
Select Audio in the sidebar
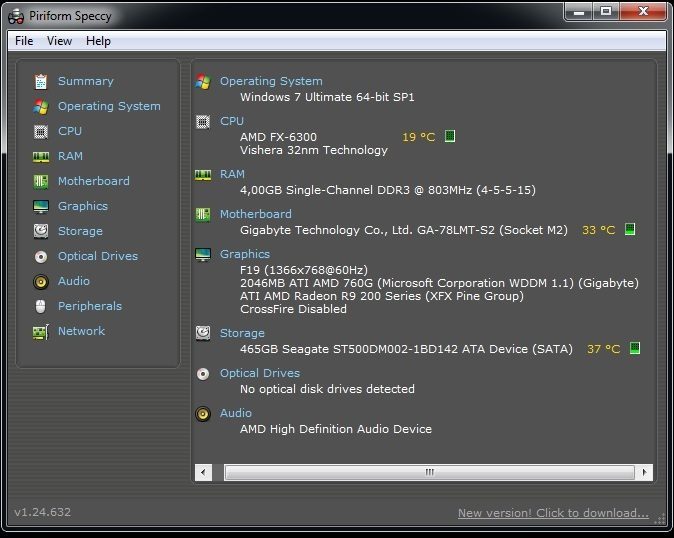coord(74,281)
